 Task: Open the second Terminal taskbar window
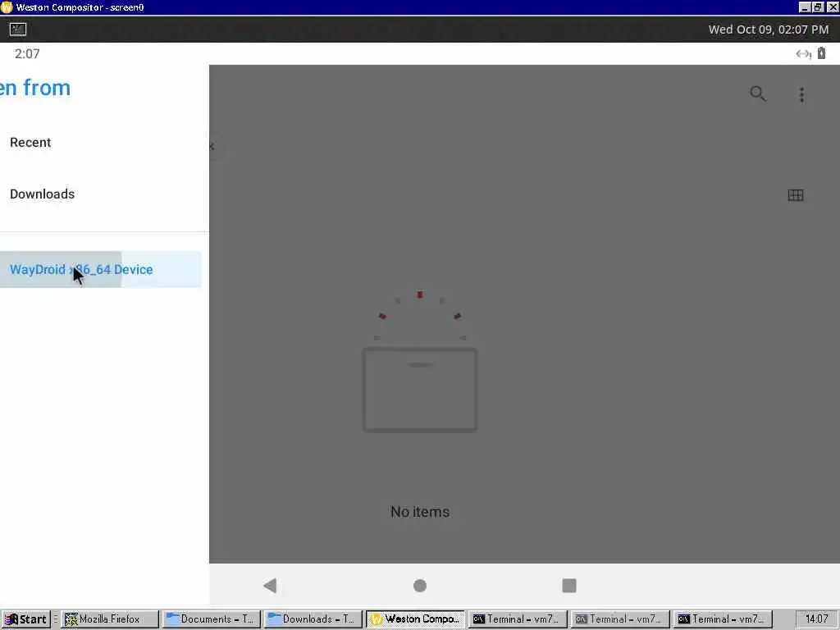[x=620, y=619]
